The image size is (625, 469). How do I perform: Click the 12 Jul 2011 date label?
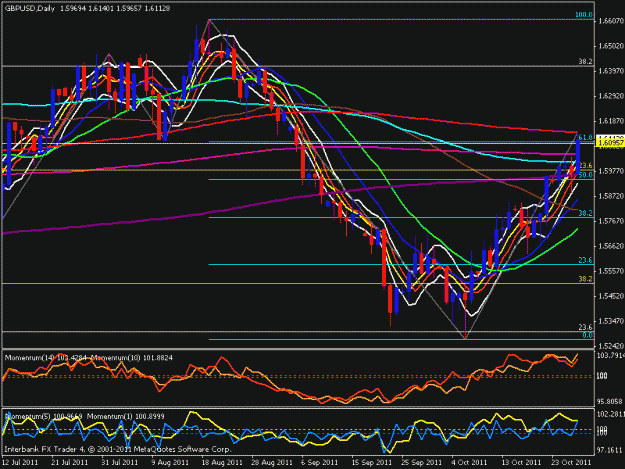20,462
